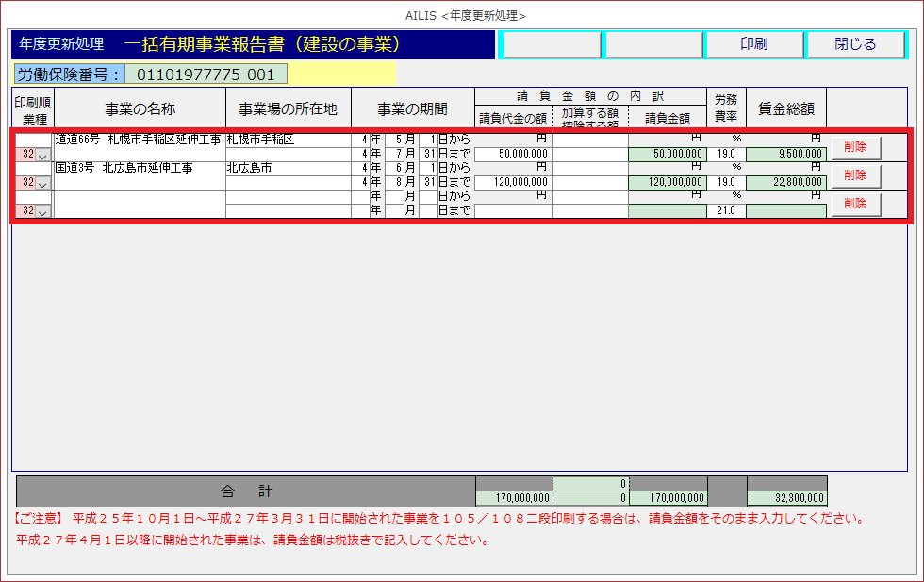924x582 pixels.
Task: Click the 閉じる (close) button
Action: [x=855, y=44]
